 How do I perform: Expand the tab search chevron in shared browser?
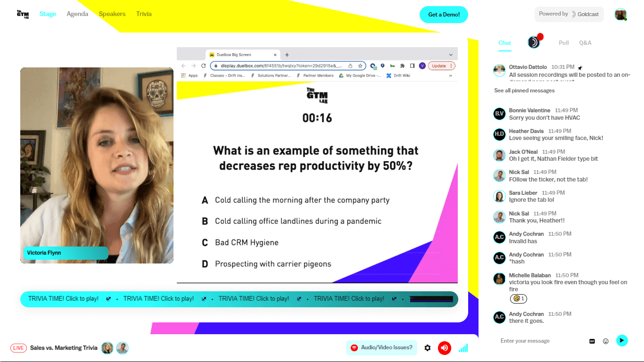click(x=451, y=55)
